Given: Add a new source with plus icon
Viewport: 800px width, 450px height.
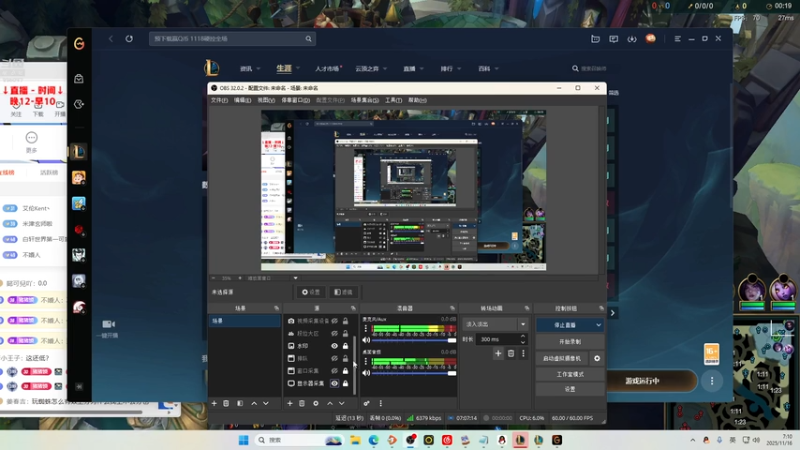Looking at the screenshot, I should pyautogui.click(x=290, y=403).
